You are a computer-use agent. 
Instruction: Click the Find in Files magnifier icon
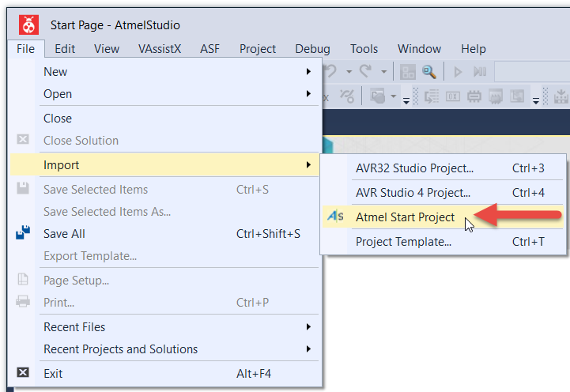[429, 72]
